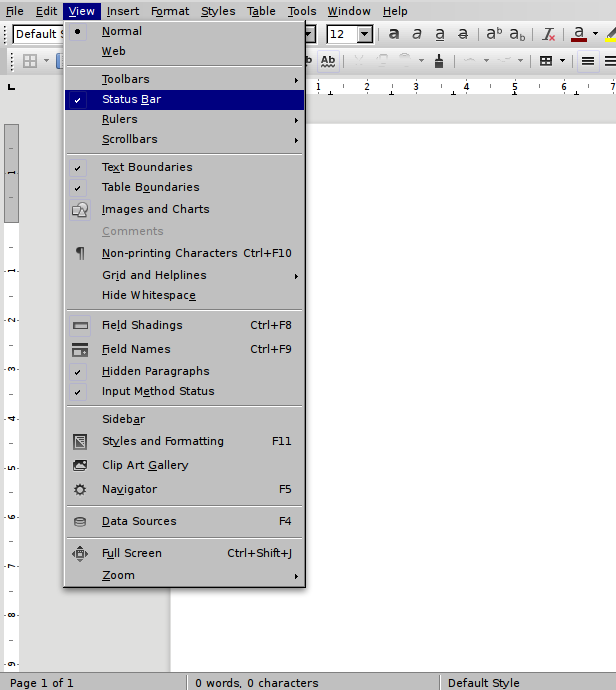Viewport: 616px width, 690px height.
Task: Click the grid icon in left toolbar
Action: [30, 61]
